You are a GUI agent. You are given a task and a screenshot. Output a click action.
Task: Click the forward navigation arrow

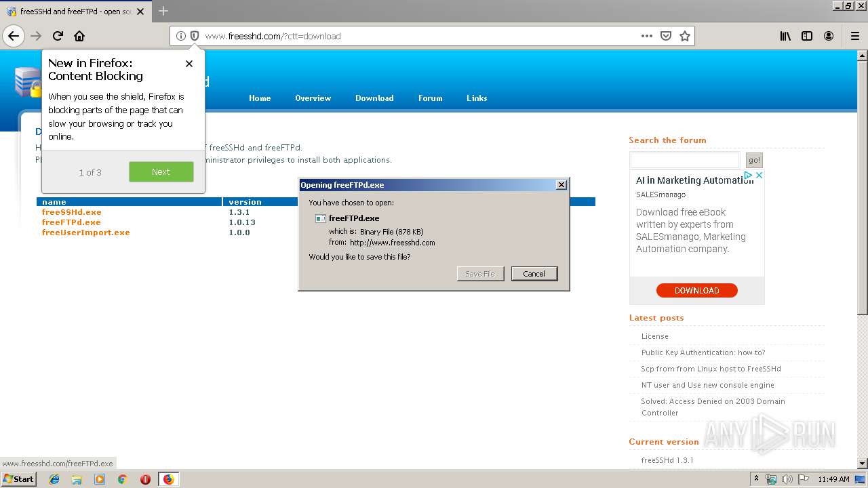coord(36,36)
